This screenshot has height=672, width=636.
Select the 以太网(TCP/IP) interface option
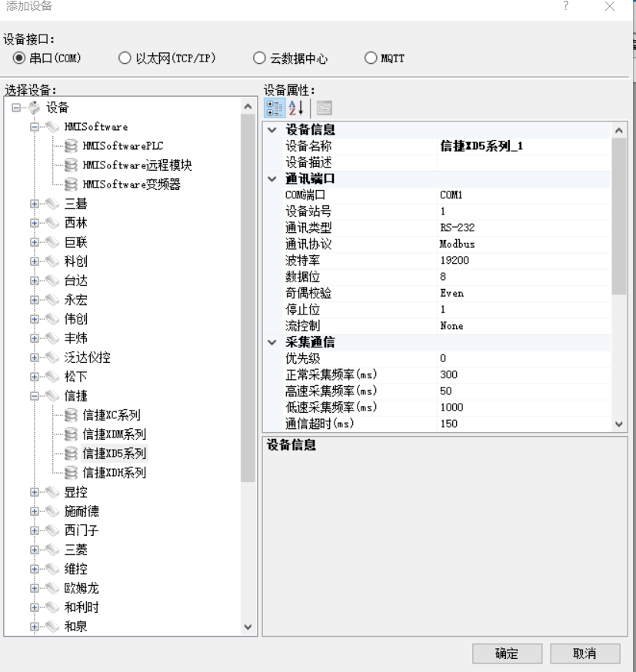[x=125, y=58]
